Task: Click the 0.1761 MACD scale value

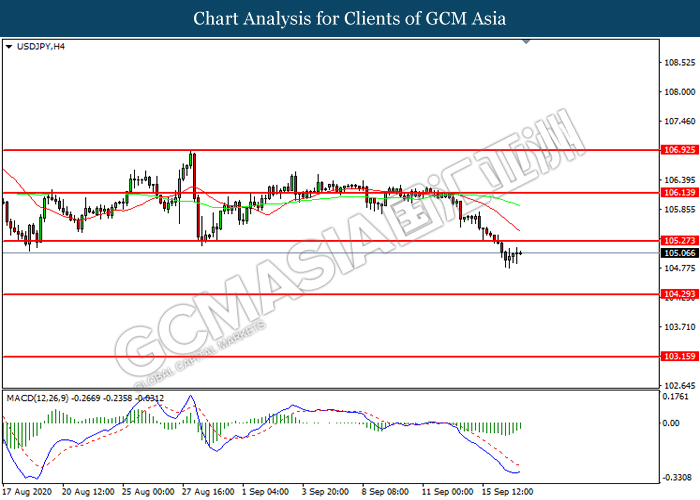Action: click(675, 397)
